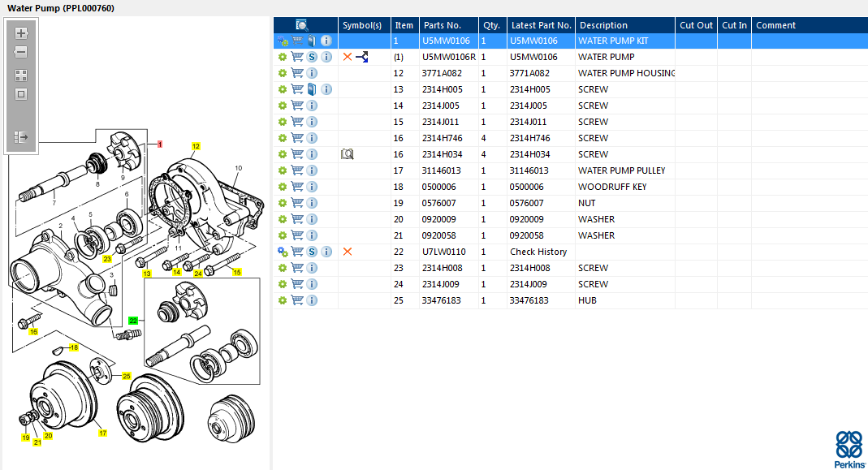Click the S supersession icon on the U5MW0106R row
Image resolution: width=868 pixels, height=470 pixels.
312,57
